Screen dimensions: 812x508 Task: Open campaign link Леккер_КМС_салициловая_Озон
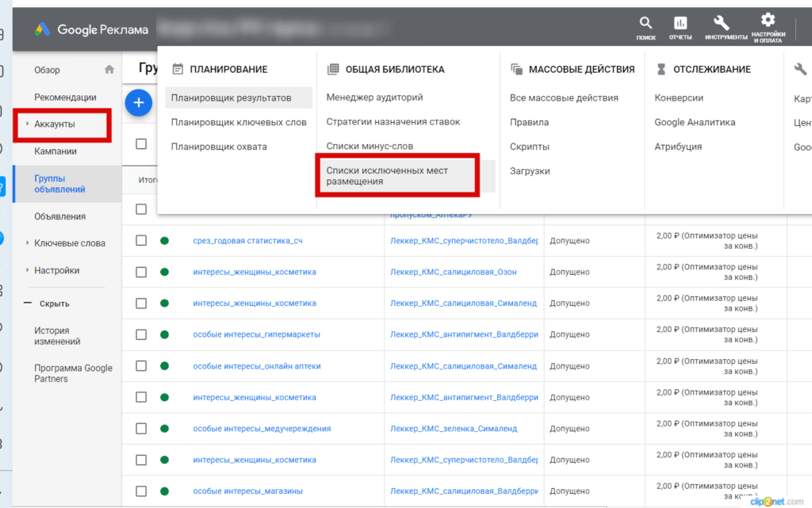pos(453,272)
